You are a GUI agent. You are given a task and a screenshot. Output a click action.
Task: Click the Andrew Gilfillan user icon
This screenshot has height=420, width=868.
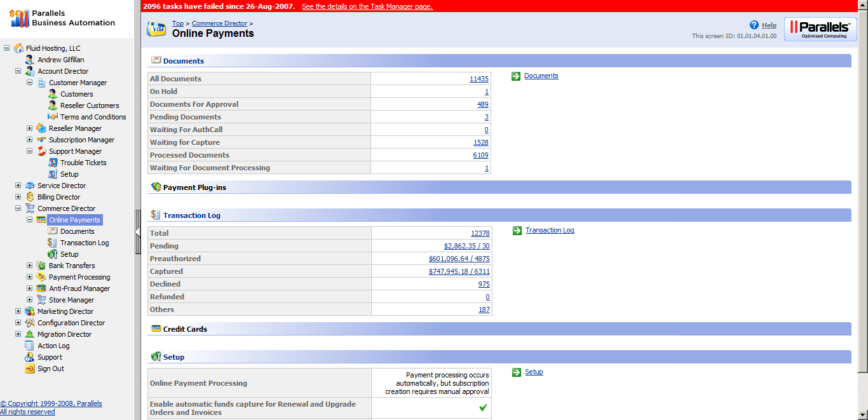tap(30, 60)
